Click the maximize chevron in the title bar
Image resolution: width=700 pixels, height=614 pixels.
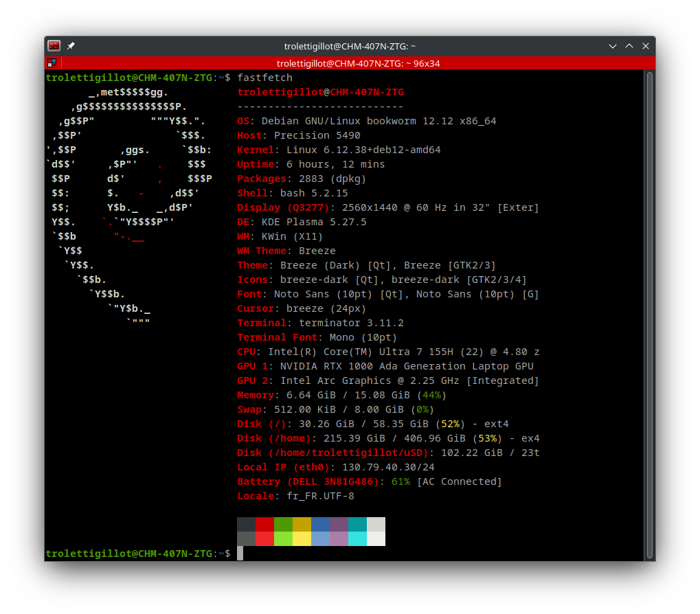pos(629,46)
